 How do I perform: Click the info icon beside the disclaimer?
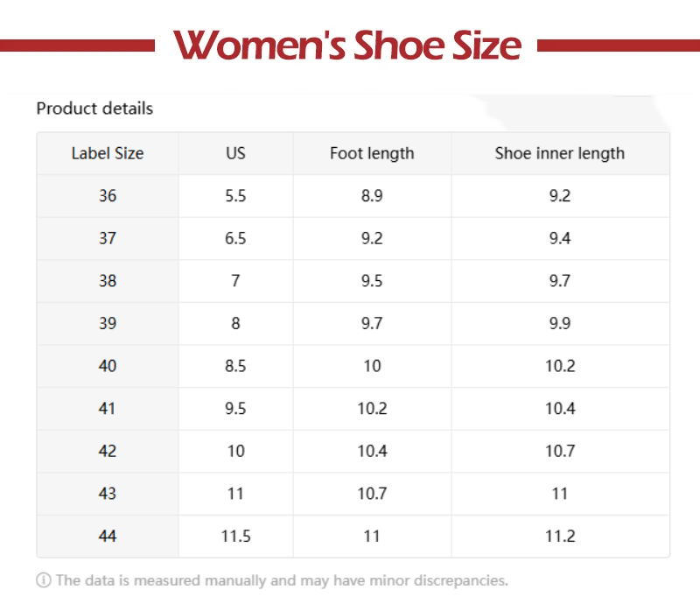pos(43,580)
